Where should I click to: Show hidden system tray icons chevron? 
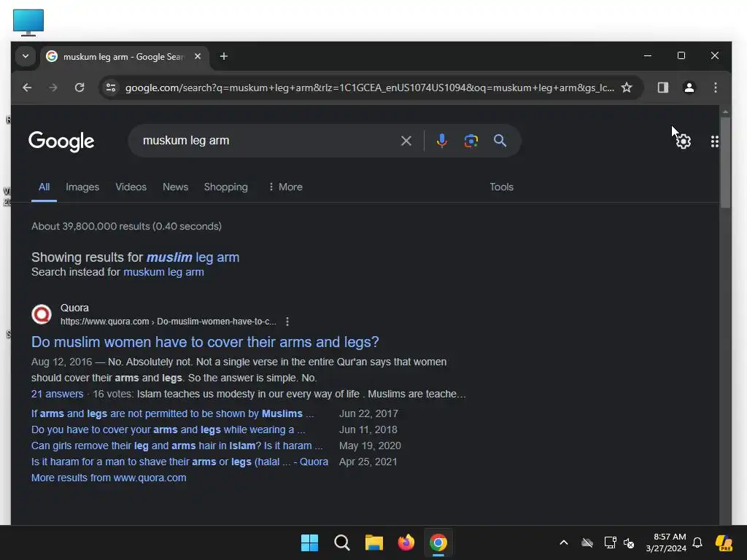tap(564, 542)
